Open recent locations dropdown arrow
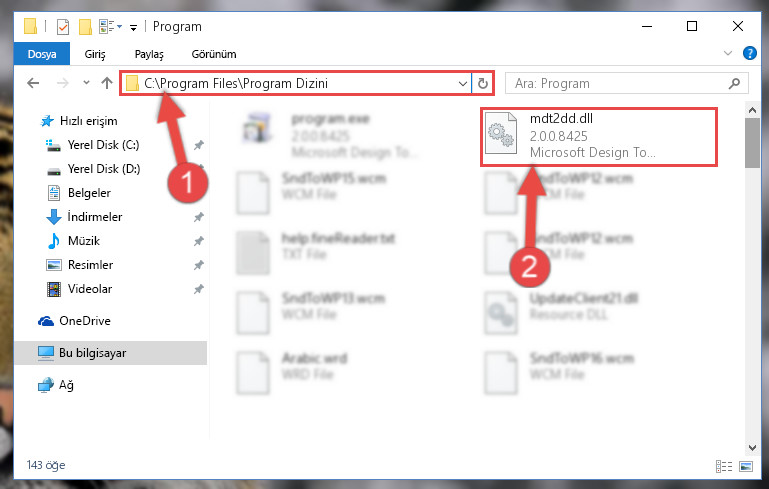The image size is (769, 489). click(x=86, y=83)
